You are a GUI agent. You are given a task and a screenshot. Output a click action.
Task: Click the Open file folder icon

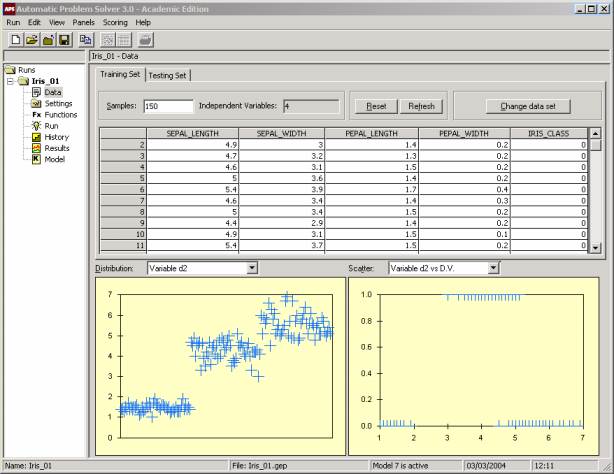[32, 40]
